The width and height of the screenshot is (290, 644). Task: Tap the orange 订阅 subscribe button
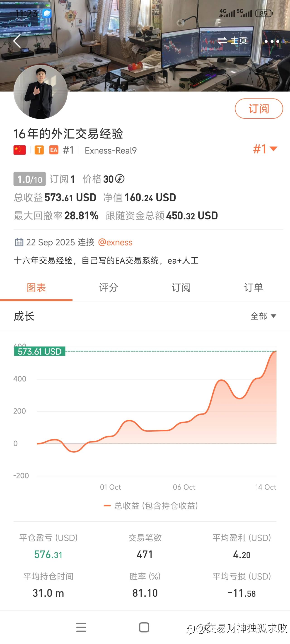(x=259, y=108)
